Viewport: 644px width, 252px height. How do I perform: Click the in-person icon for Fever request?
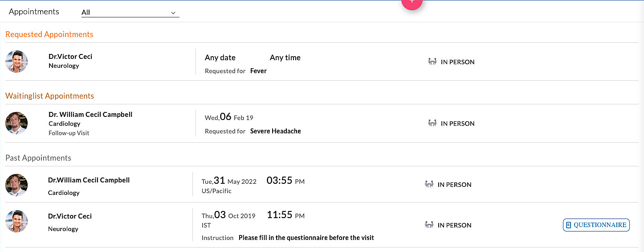tap(432, 62)
